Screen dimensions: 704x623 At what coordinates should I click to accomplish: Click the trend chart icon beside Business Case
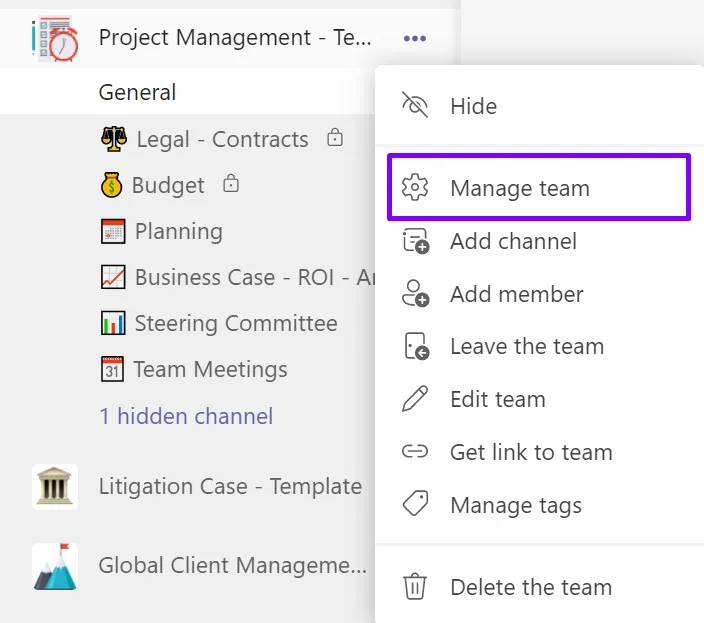[113, 277]
